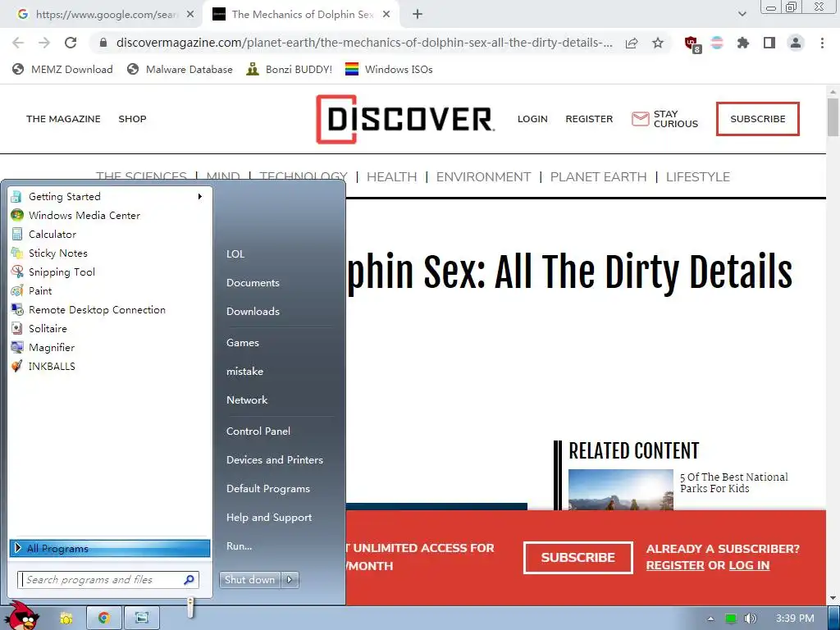Open the tab search dropdown chevron
840x630 pixels.
click(742, 15)
